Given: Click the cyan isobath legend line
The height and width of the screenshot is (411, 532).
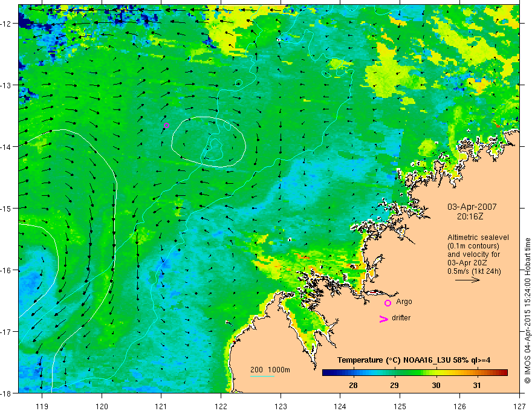Looking at the screenshot, I should pos(262,376).
